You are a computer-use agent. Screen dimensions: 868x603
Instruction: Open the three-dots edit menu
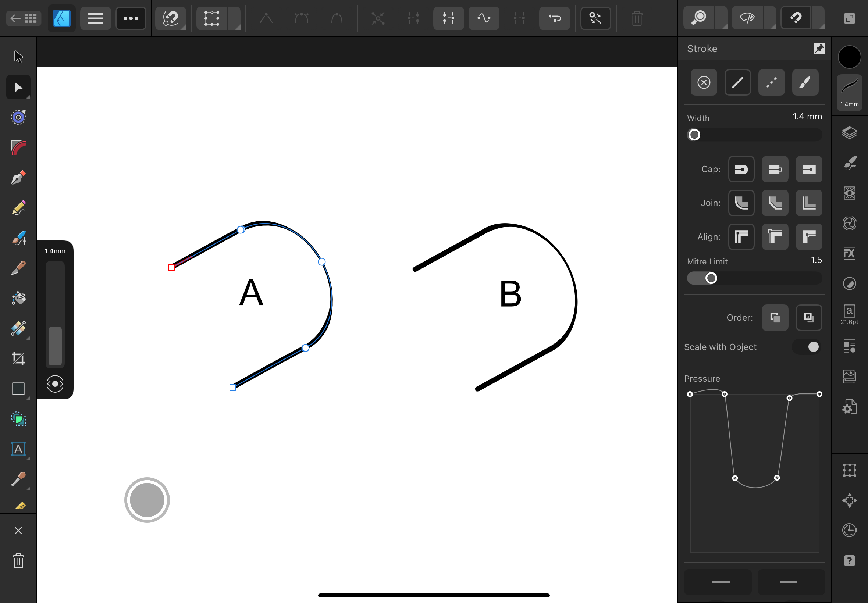[x=131, y=18]
